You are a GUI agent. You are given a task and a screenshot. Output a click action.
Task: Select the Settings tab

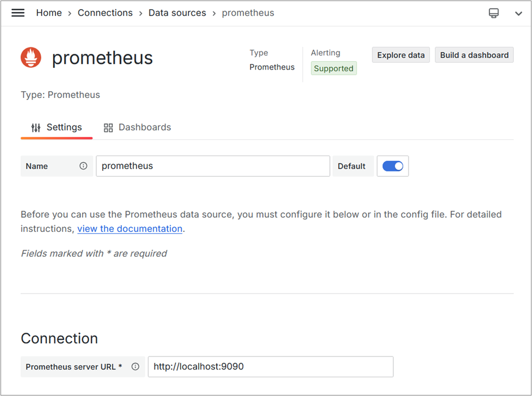[x=57, y=127]
